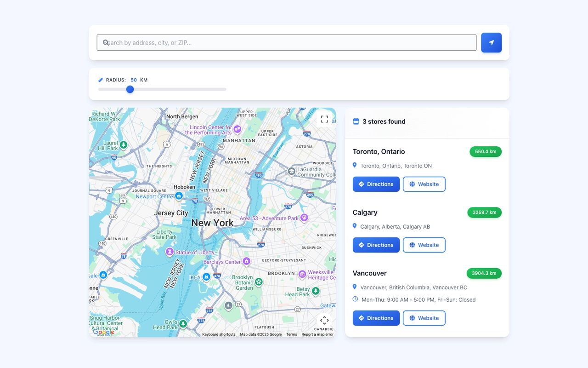Click the pin icon beside Calgary's address

[x=354, y=226]
